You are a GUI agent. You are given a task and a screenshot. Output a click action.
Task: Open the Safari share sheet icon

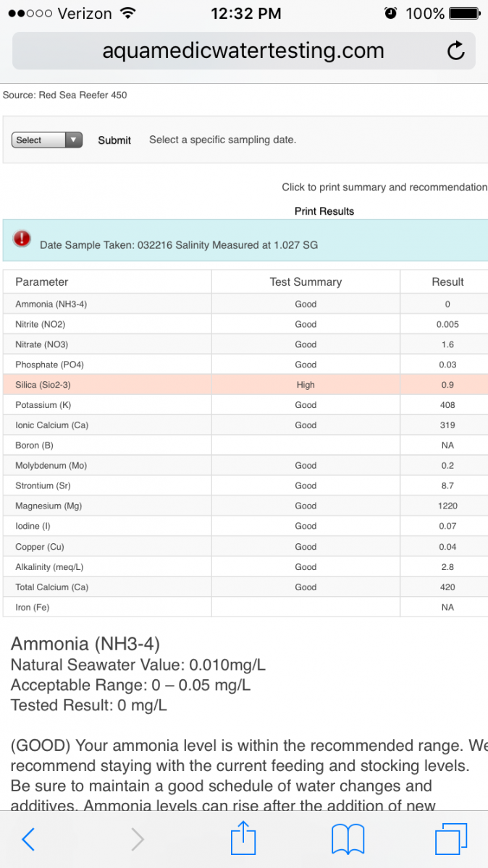coord(243,838)
